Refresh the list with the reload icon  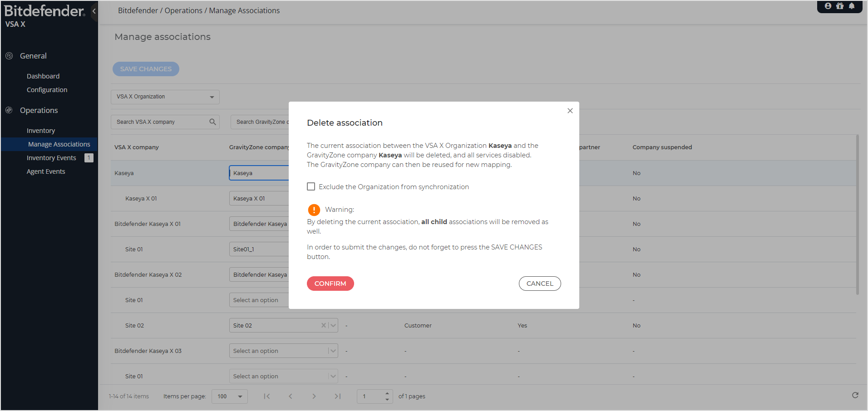point(856,395)
